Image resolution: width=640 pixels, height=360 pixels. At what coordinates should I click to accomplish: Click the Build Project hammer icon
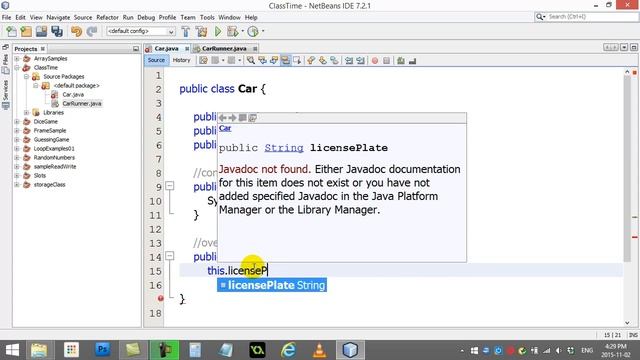[x=186, y=31]
